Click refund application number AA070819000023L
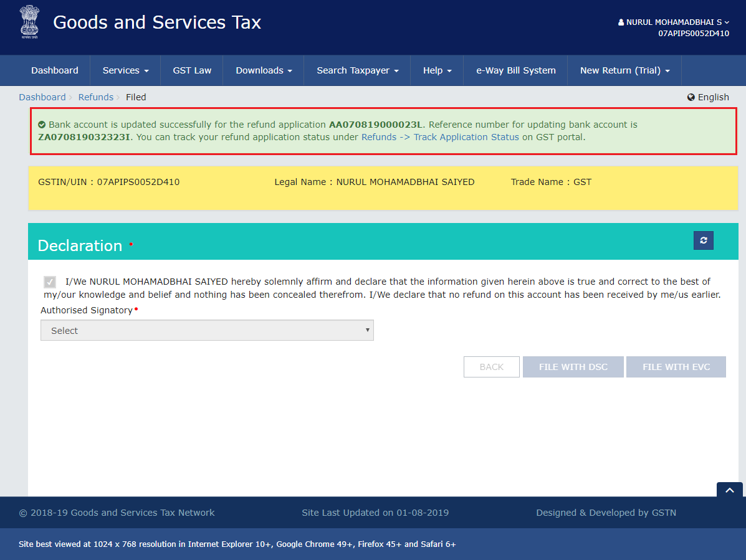 (376, 125)
